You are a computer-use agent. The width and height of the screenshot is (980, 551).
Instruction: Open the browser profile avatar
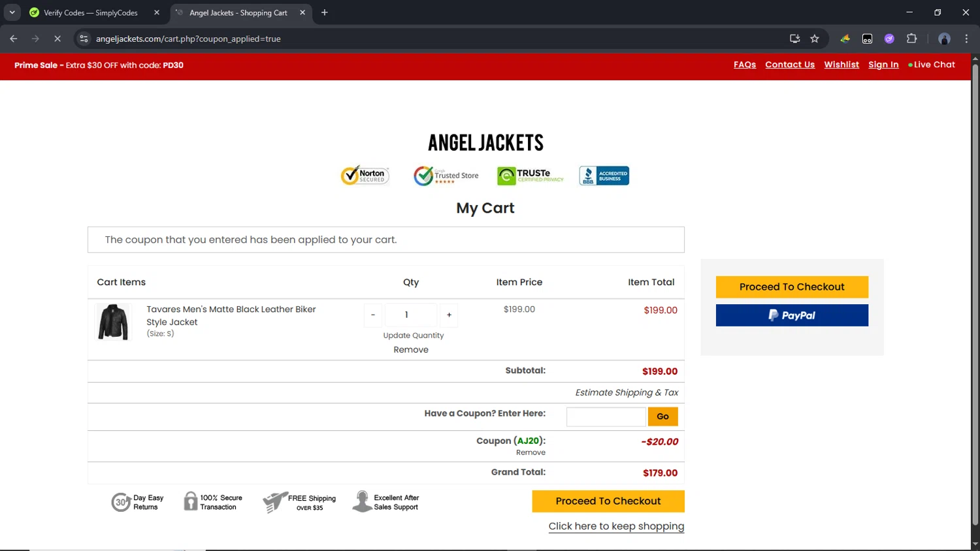pos(944,39)
